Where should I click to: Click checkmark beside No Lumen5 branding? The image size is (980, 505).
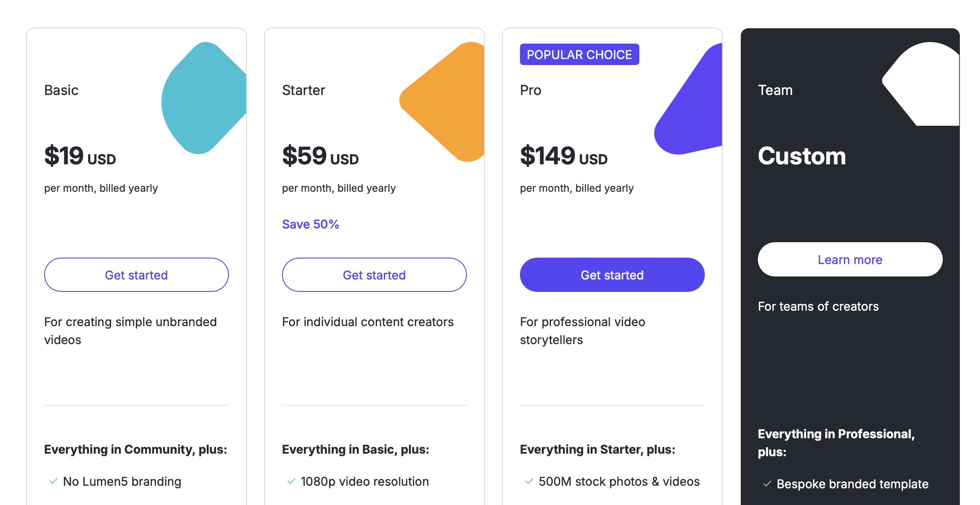point(53,481)
